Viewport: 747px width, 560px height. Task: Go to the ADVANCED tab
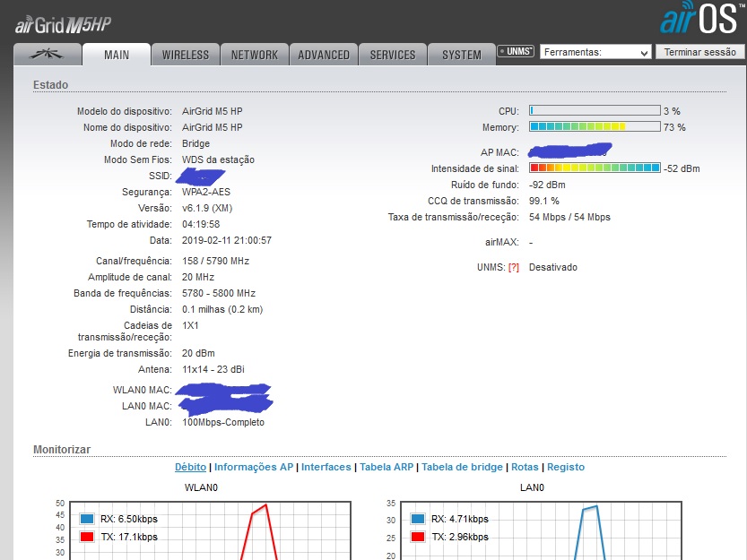(x=324, y=55)
